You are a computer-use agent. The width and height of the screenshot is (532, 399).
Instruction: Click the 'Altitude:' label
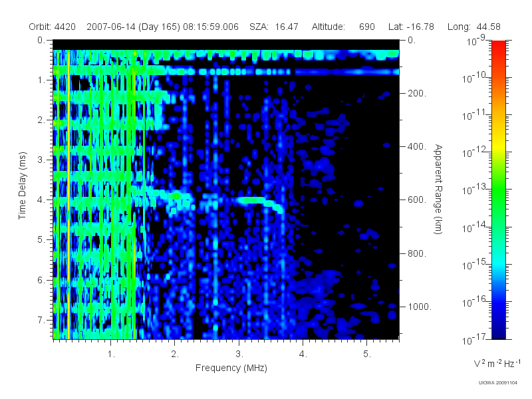click(328, 27)
